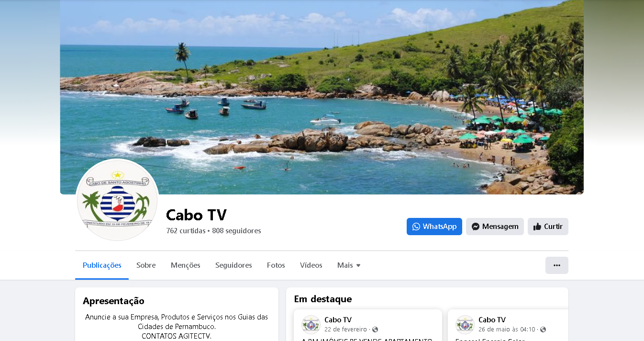Image resolution: width=644 pixels, height=341 pixels.
Task: View the Seguidores tab
Action: coord(233,265)
